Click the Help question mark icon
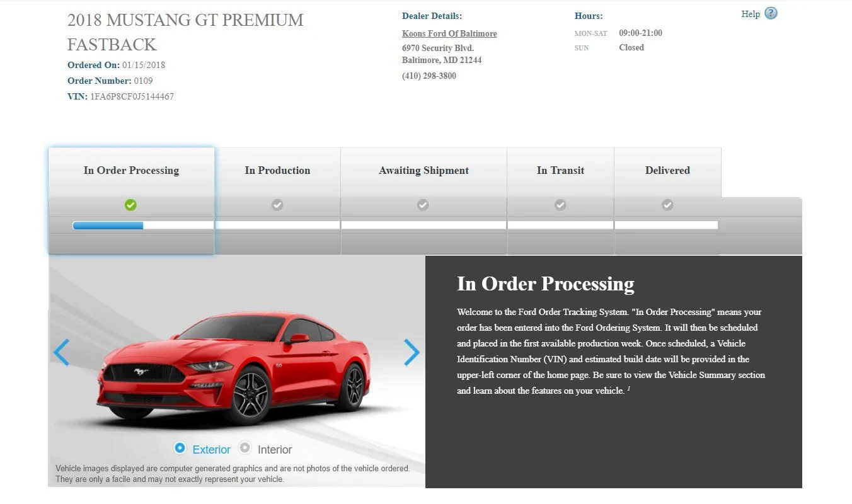Screen dimensions: 852x504 pos(771,13)
